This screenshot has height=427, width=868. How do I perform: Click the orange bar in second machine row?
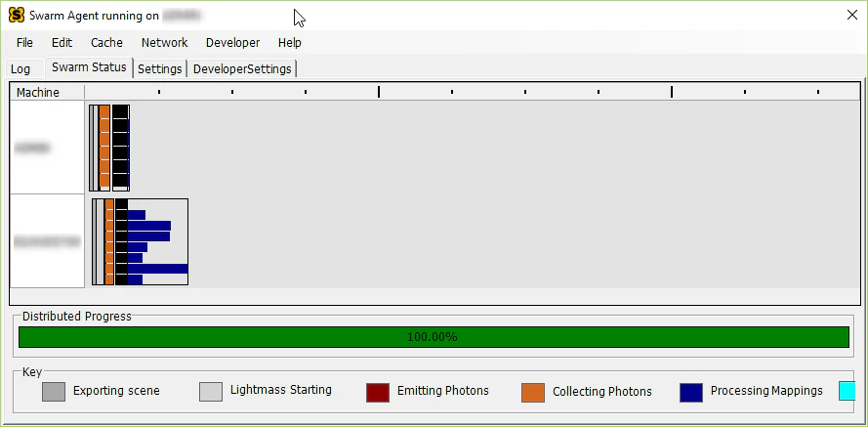pyautogui.click(x=109, y=241)
